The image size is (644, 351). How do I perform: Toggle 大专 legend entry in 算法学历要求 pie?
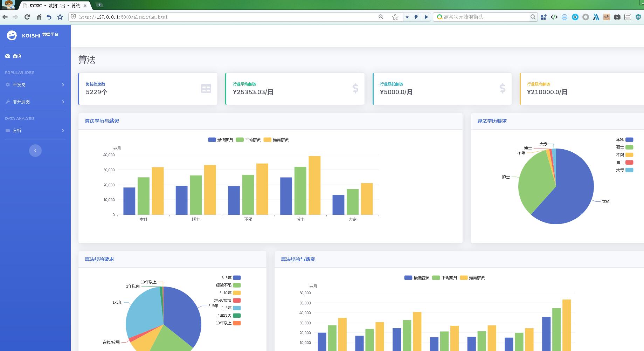pos(624,170)
